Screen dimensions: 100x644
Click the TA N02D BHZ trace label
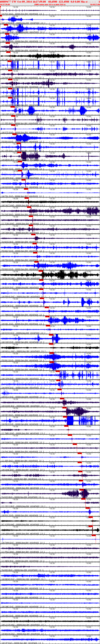tap(23, 242)
